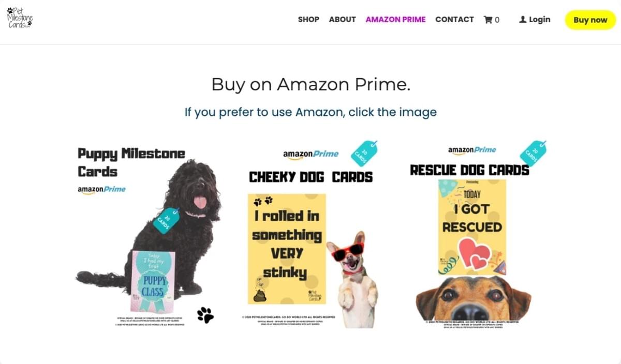Click the teal 20 Cards tag on the black dog
621x364 pixels.
(x=166, y=220)
